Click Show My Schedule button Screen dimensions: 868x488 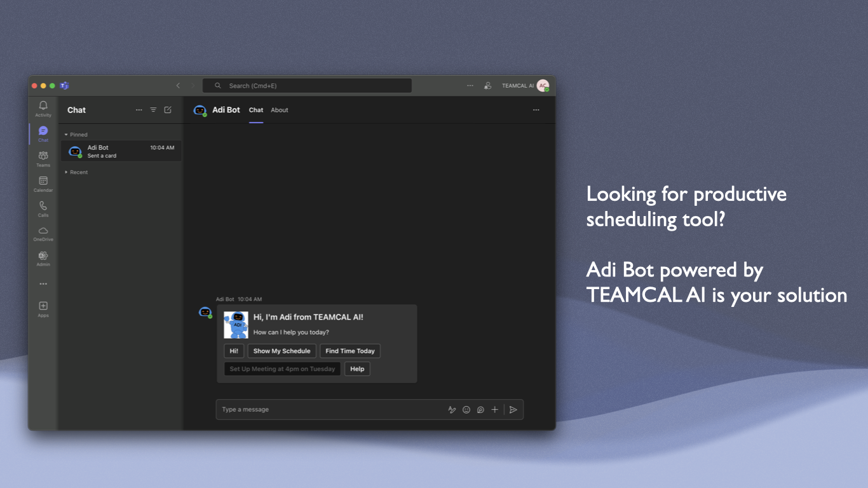click(x=282, y=351)
